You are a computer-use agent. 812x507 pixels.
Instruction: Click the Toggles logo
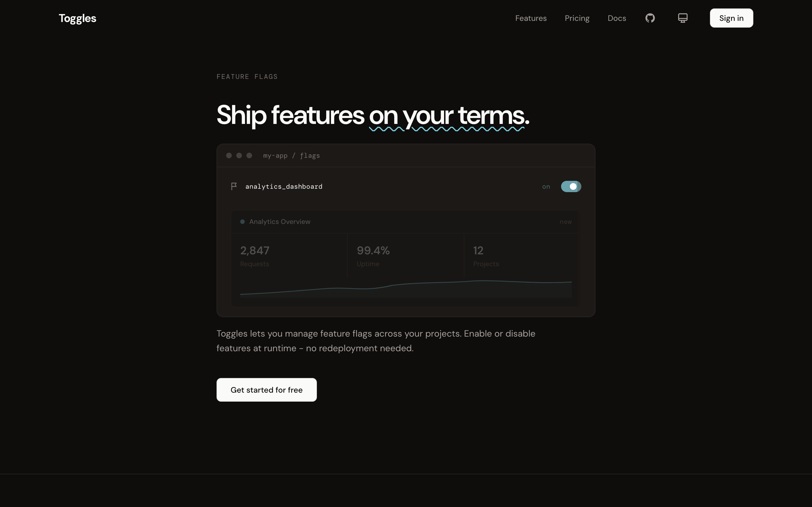(x=78, y=18)
